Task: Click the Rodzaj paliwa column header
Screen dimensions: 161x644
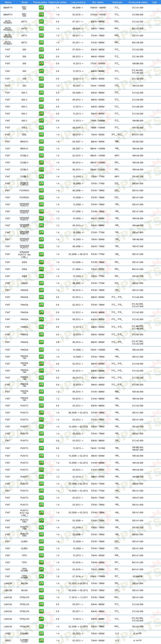Action: pos(40,2)
